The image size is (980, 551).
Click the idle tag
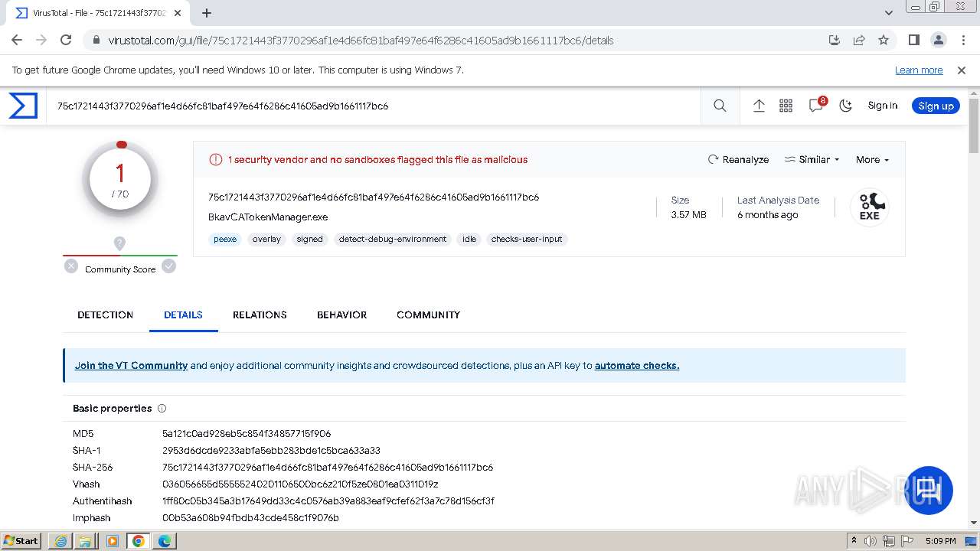[x=469, y=239]
